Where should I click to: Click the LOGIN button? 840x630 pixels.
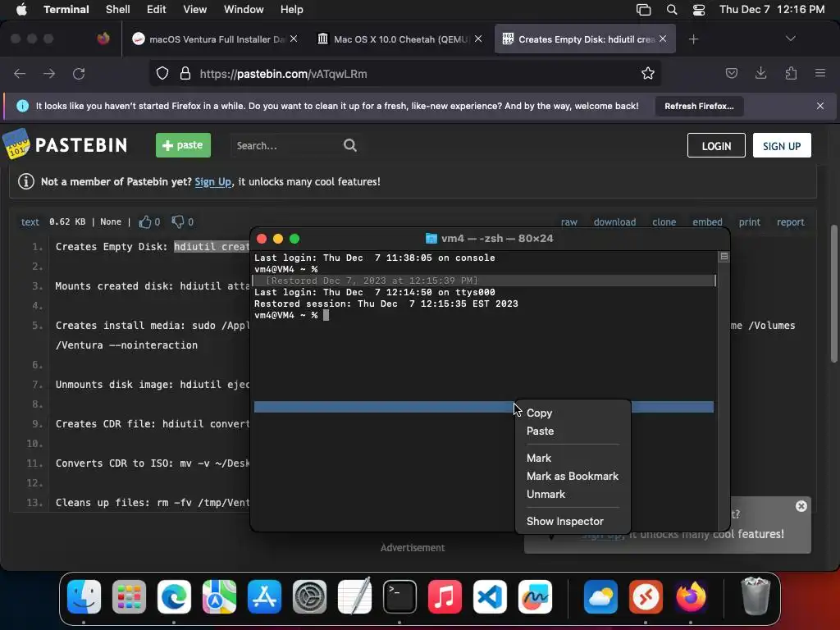coord(716,146)
